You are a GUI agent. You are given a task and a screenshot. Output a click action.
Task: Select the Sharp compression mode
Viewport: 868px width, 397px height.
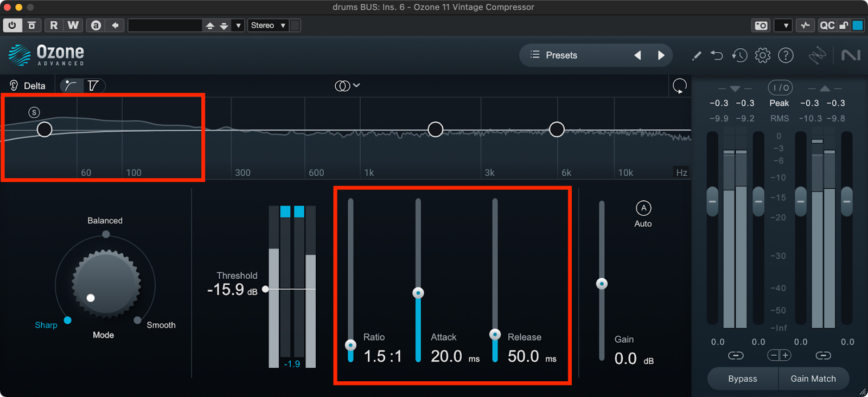tap(67, 321)
